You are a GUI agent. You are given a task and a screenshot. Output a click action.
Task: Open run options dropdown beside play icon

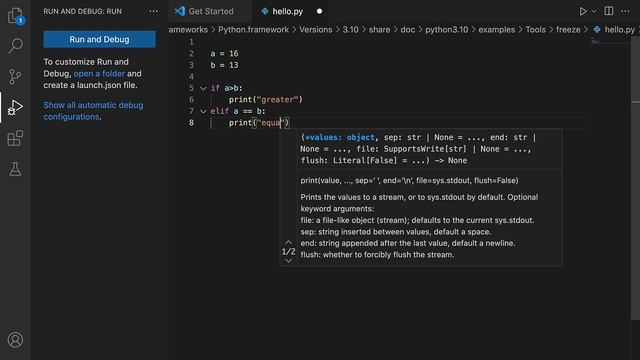point(594,11)
